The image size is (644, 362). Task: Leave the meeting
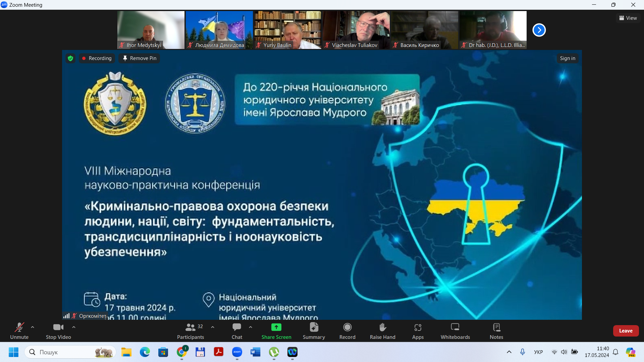626,331
